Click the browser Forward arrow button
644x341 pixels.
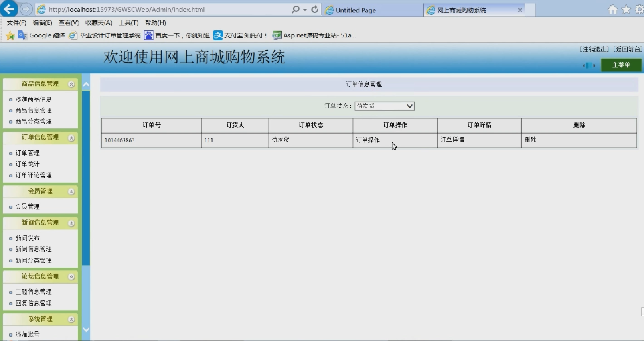click(x=26, y=9)
